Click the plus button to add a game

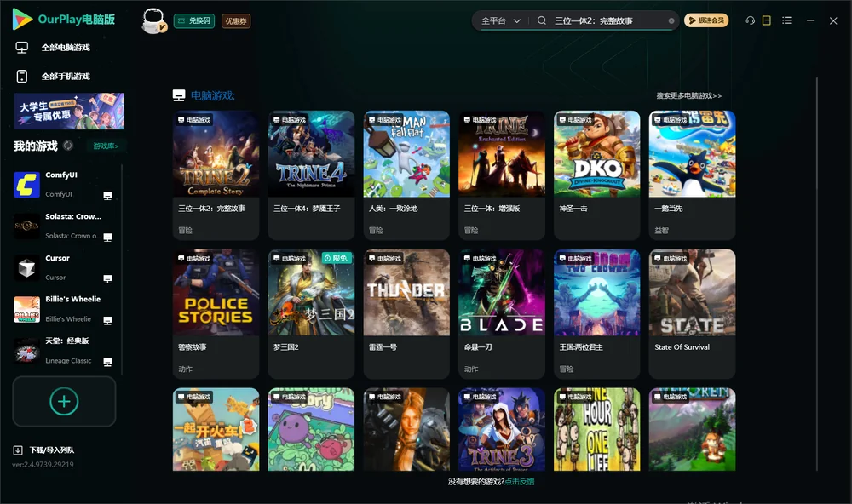tap(64, 401)
